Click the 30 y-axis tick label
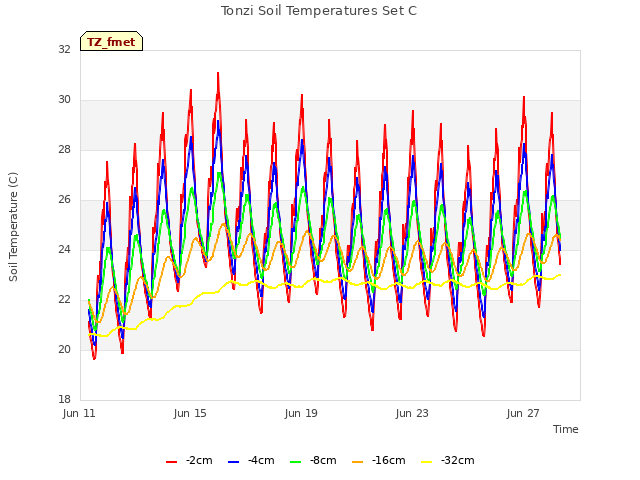Screen dimensions: 640x480 pos(64,99)
